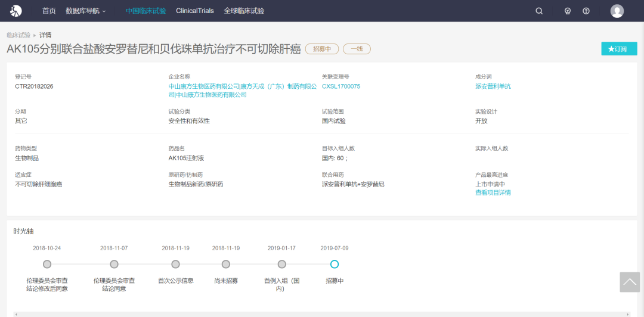
Task: Click the 查看项目详情 link
Action: pos(493,192)
